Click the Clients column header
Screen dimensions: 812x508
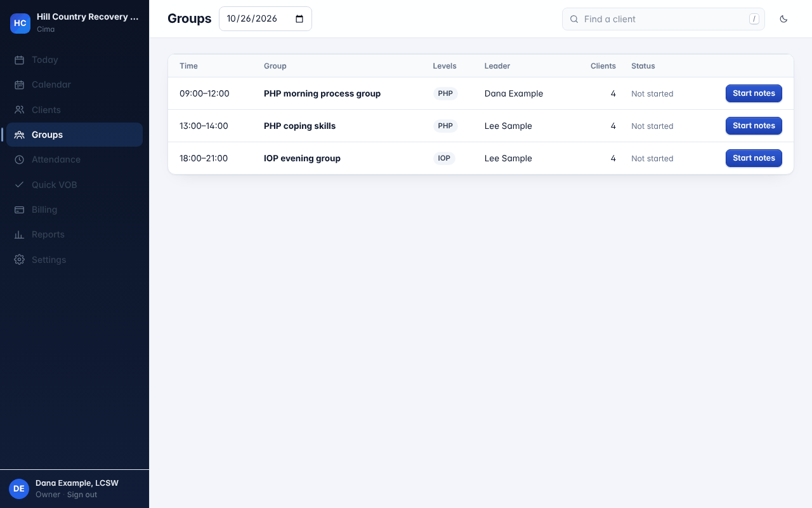[603, 66]
